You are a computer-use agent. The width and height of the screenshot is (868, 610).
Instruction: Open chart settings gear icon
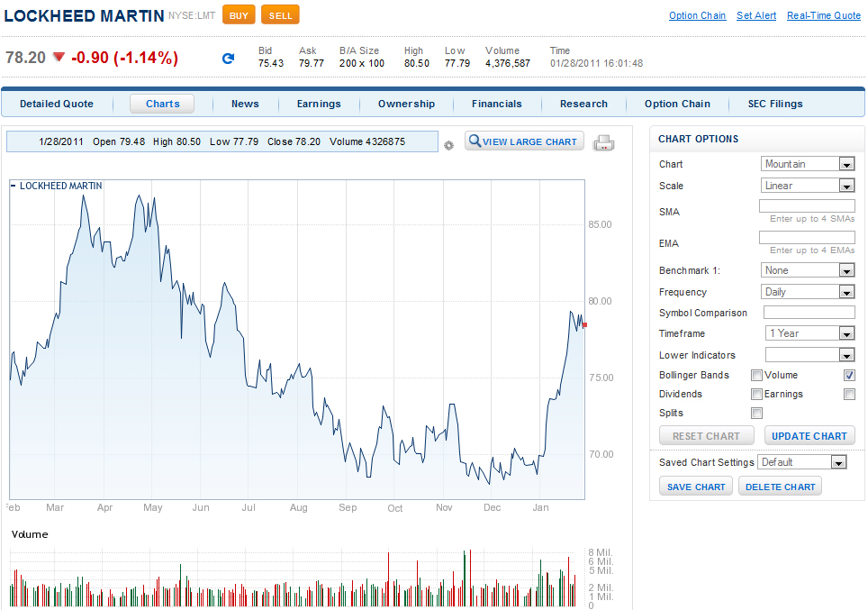[x=449, y=145]
